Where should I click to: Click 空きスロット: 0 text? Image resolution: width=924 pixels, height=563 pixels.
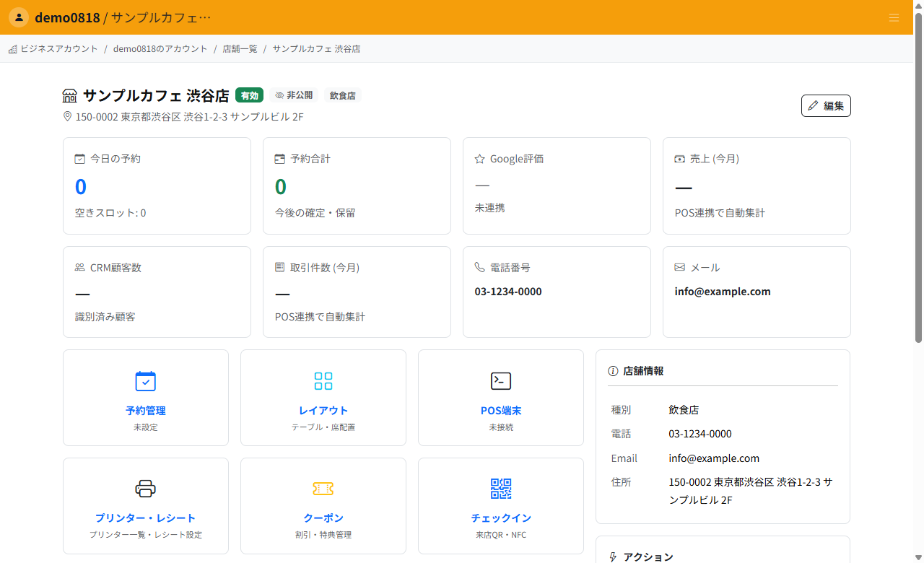point(110,213)
